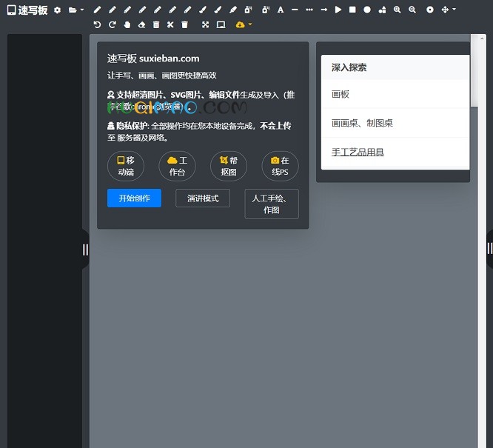Open the 工作台 round button
Image resolution: width=493 pixels, height=448 pixels.
(x=177, y=166)
